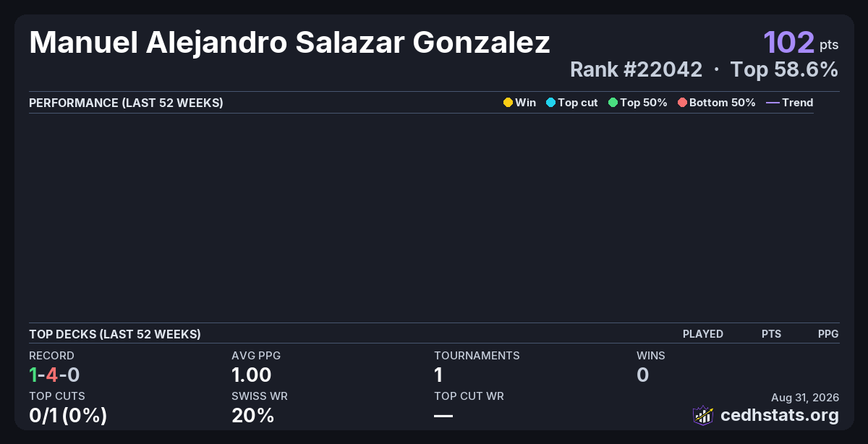Screen dimensions: 868x444
Task: Select the Performance (Last 52 Weeks) header
Action: pos(126,103)
